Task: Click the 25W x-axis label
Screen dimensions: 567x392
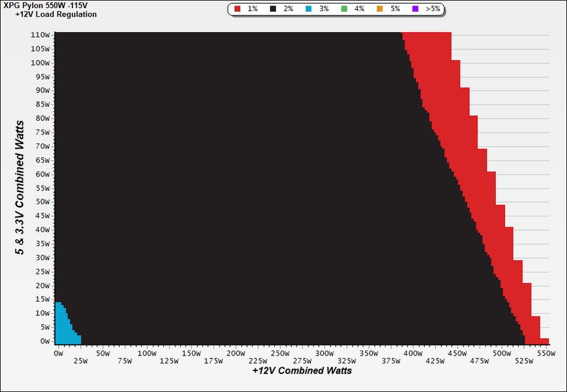Action: (x=80, y=361)
